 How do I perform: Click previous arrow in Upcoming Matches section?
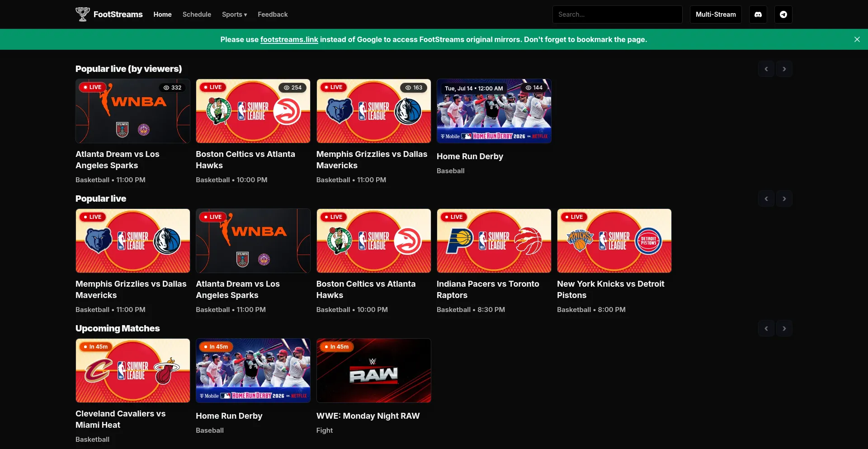click(x=766, y=329)
